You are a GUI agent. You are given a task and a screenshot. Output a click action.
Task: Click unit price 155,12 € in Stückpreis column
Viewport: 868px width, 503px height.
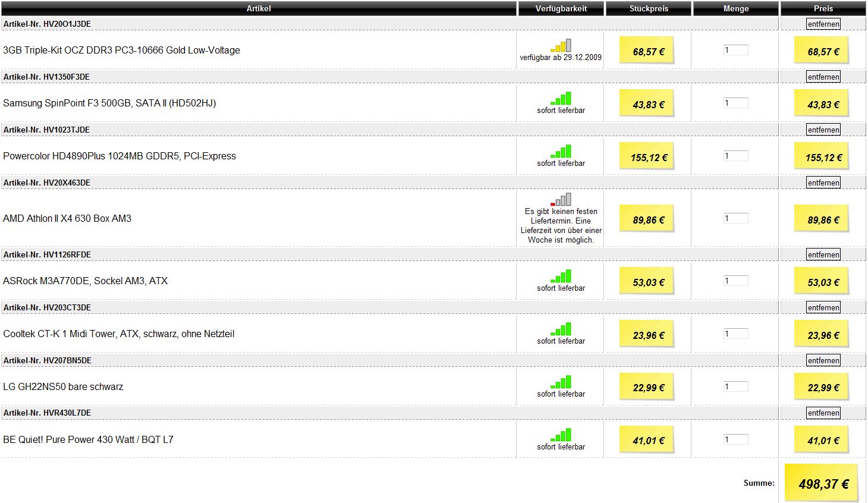click(x=647, y=156)
